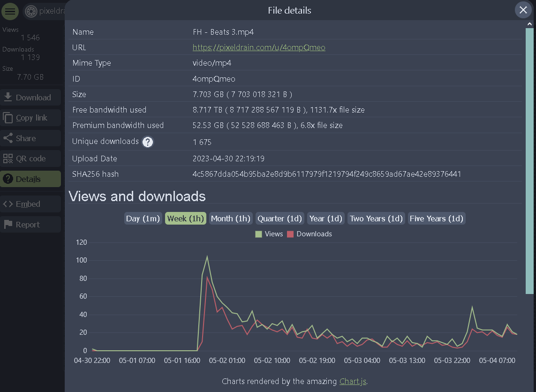Image resolution: width=536 pixels, height=392 pixels.
Task: Click the Report flag icon
Action: 8,225
